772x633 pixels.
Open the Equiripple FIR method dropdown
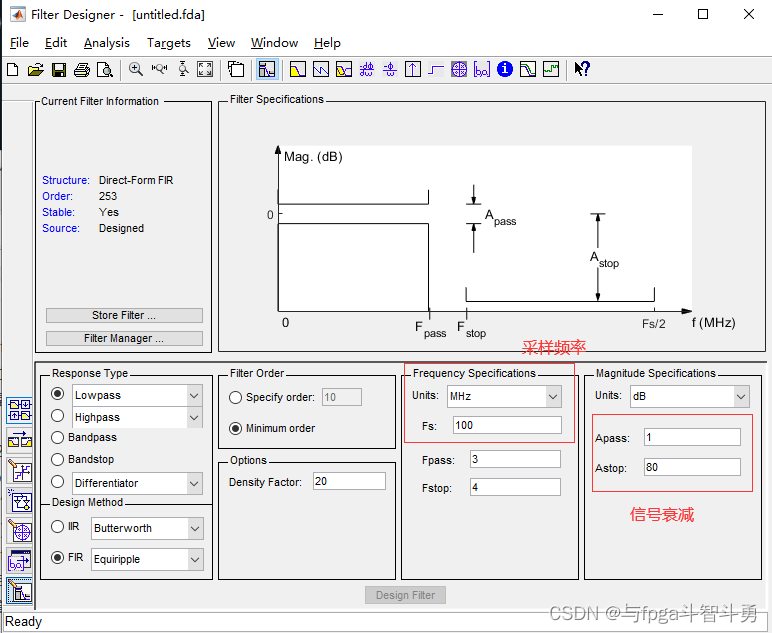[195, 560]
